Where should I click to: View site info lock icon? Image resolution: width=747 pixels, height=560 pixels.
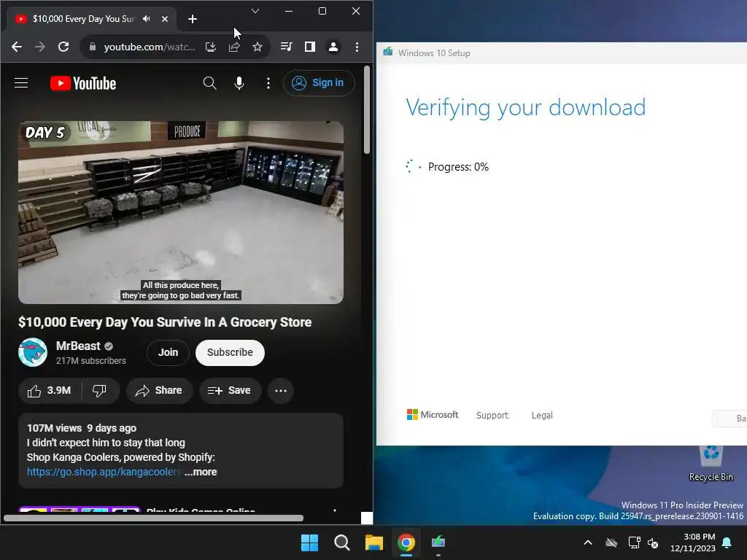[x=93, y=47]
